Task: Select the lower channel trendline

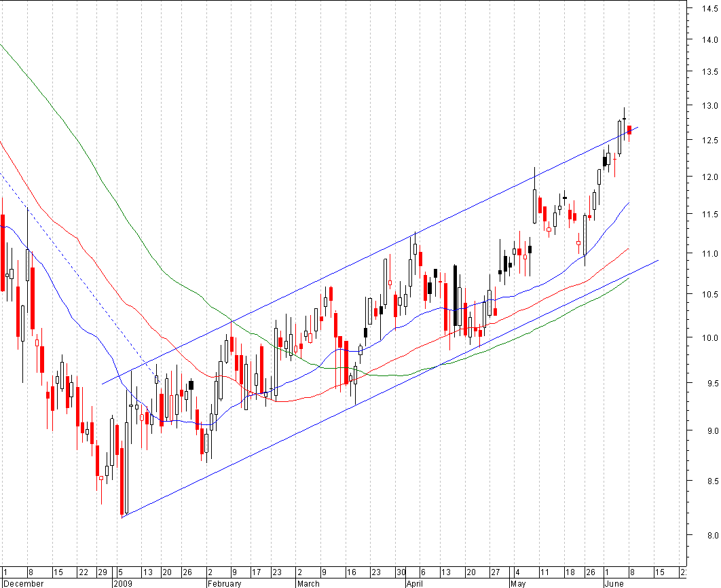Action: (390, 389)
